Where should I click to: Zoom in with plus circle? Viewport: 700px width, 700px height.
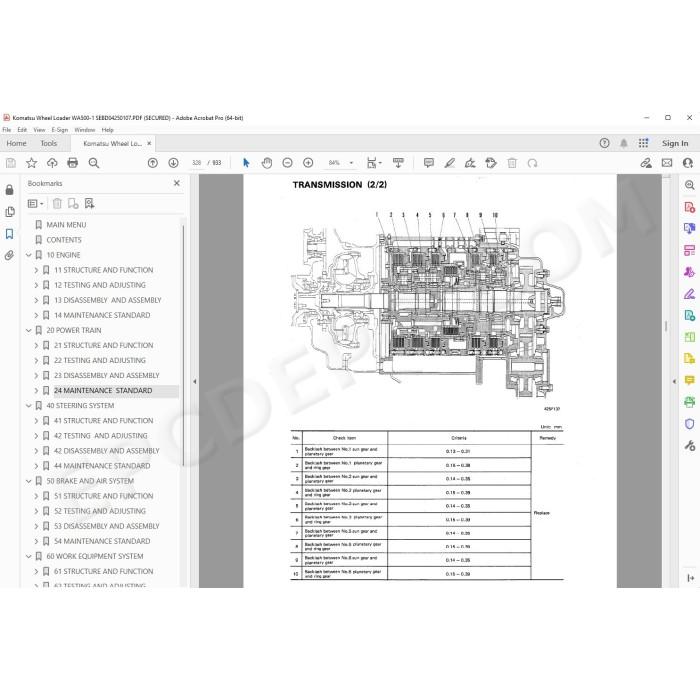point(308,163)
